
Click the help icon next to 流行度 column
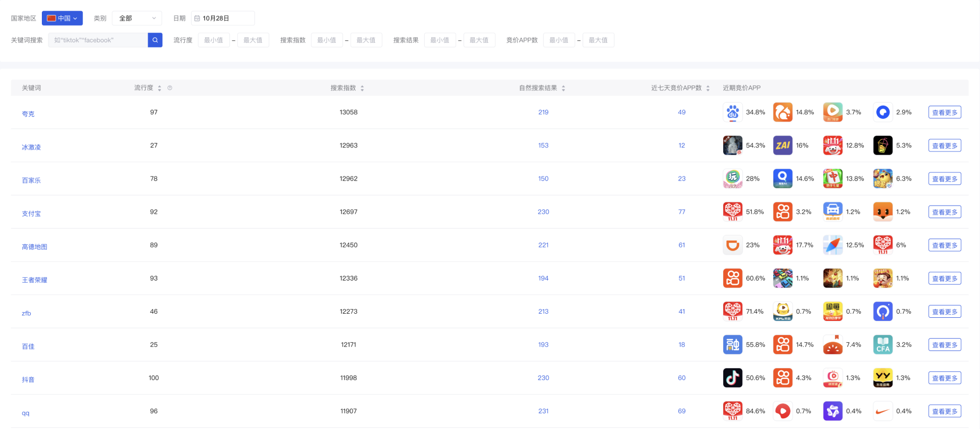coord(170,88)
